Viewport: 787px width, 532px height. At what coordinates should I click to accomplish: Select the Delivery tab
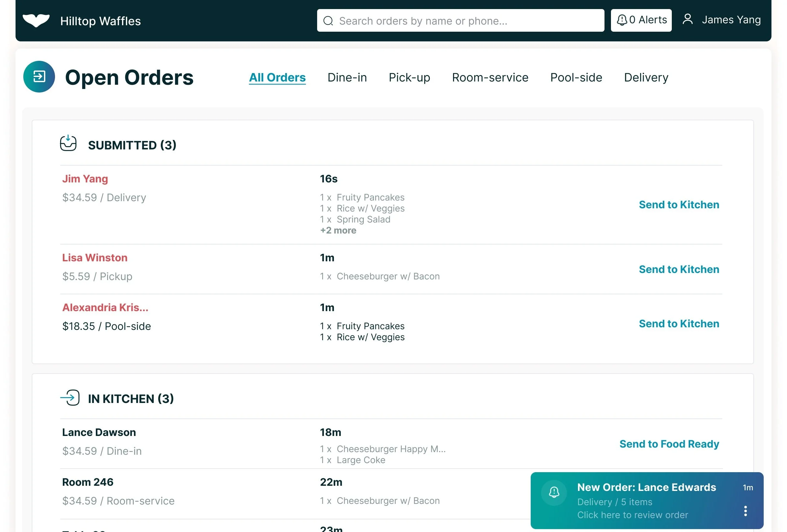click(646, 78)
